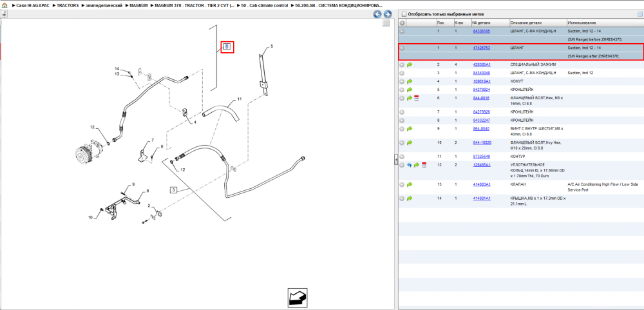Select boxed callout 3 on the diagram
Image resolution: width=644 pixels, height=310 pixels.
(x=174, y=190)
